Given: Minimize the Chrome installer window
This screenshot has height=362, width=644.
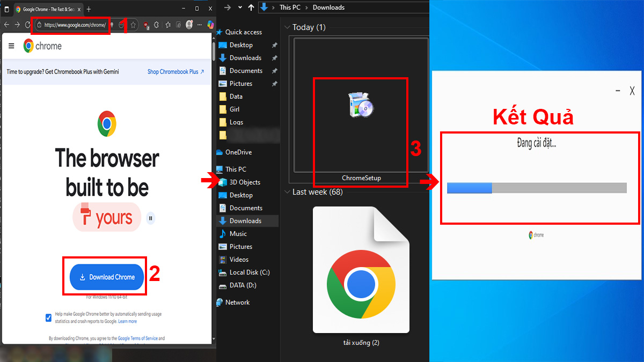Looking at the screenshot, I should tap(618, 91).
